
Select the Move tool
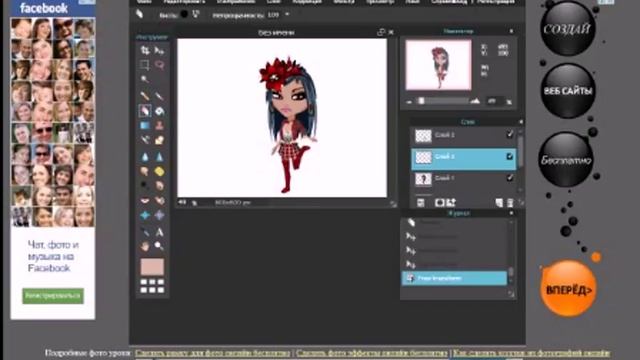point(159,51)
